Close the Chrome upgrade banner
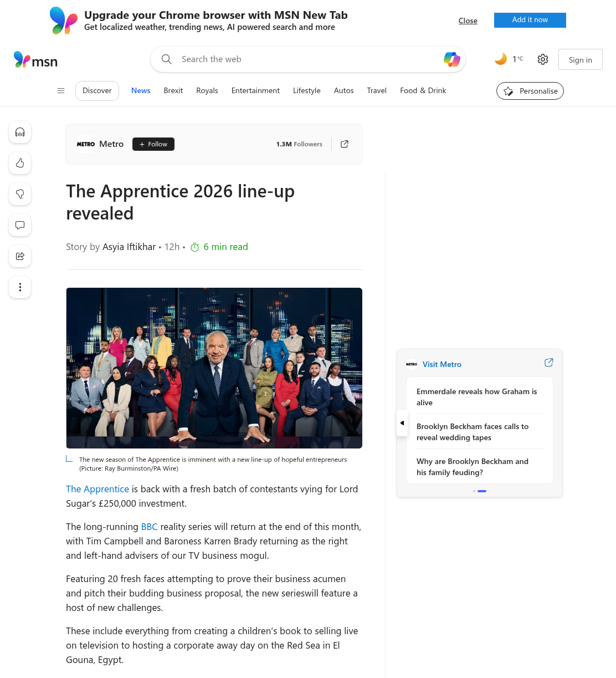Viewport: 616px width, 678px height. coord(468,21)
